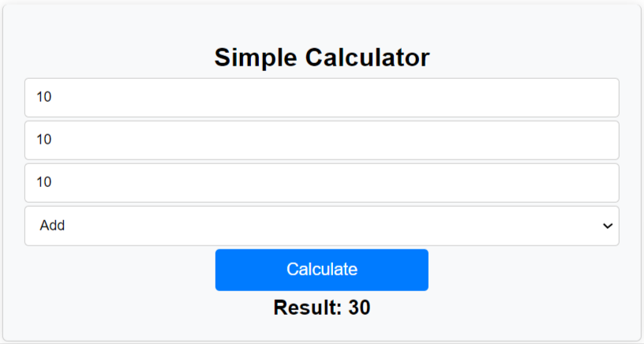Click the value 10 in the first field
Viewport: 644px width, 344px height.
[x=44, y=98]
